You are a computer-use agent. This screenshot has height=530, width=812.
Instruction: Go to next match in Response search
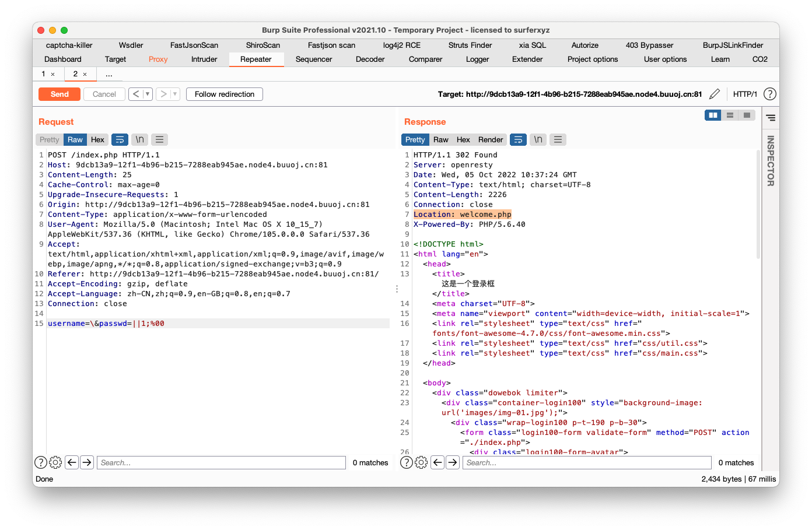coord(453,462)
